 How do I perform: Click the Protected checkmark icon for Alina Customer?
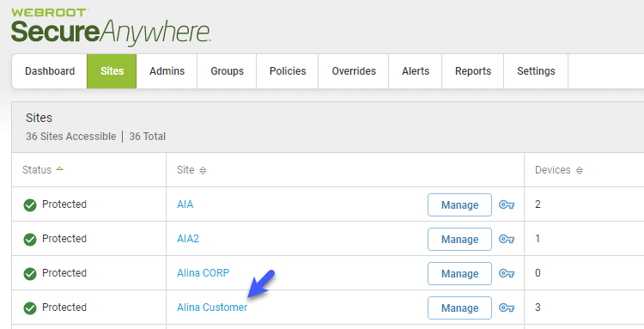(30, 308)
